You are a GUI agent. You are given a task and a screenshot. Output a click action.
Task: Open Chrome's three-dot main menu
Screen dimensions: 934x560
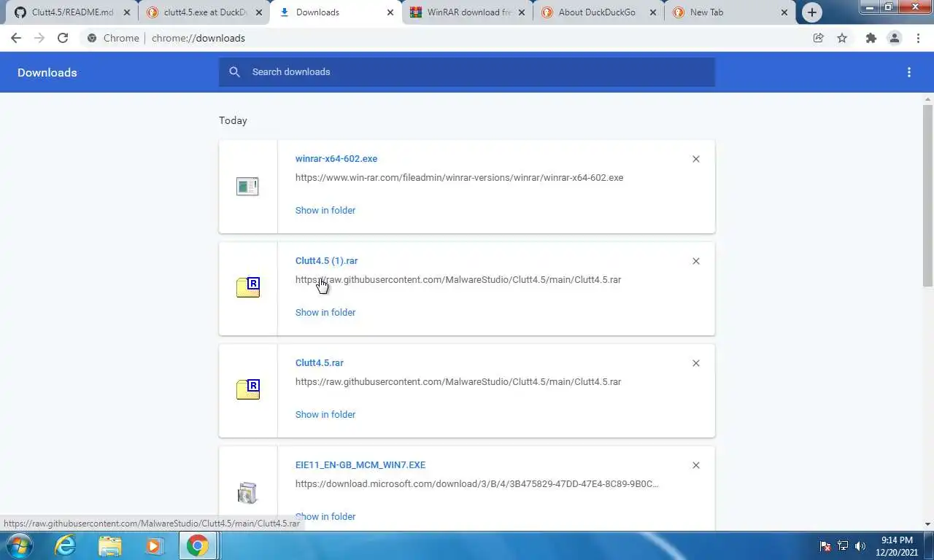point(918,38)
